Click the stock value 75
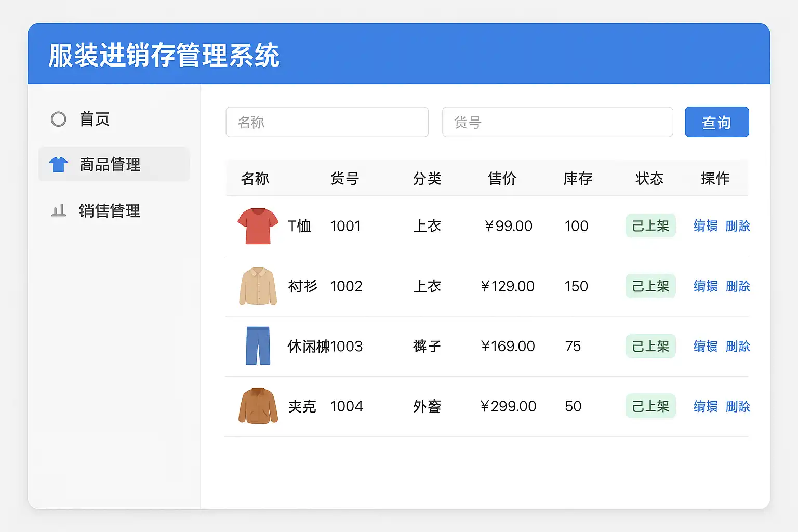This screenshot has width=798, height=532. pyautogui.click(x=573, y=346)
